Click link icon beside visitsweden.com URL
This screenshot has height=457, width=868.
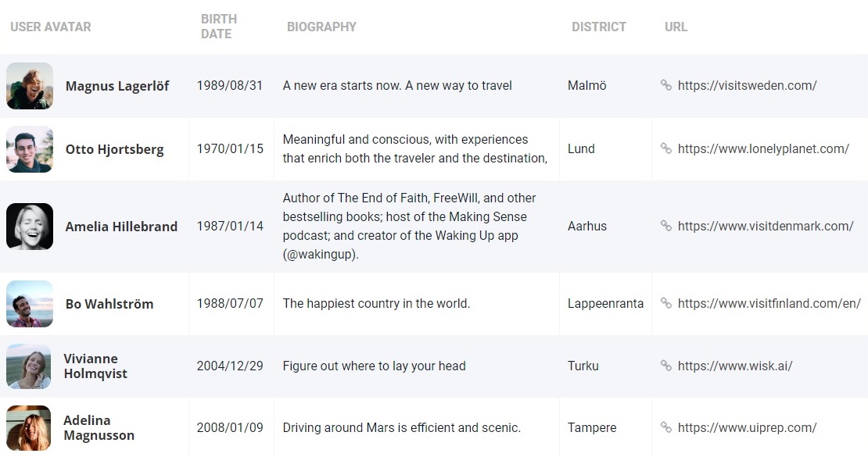click(666, 85)
